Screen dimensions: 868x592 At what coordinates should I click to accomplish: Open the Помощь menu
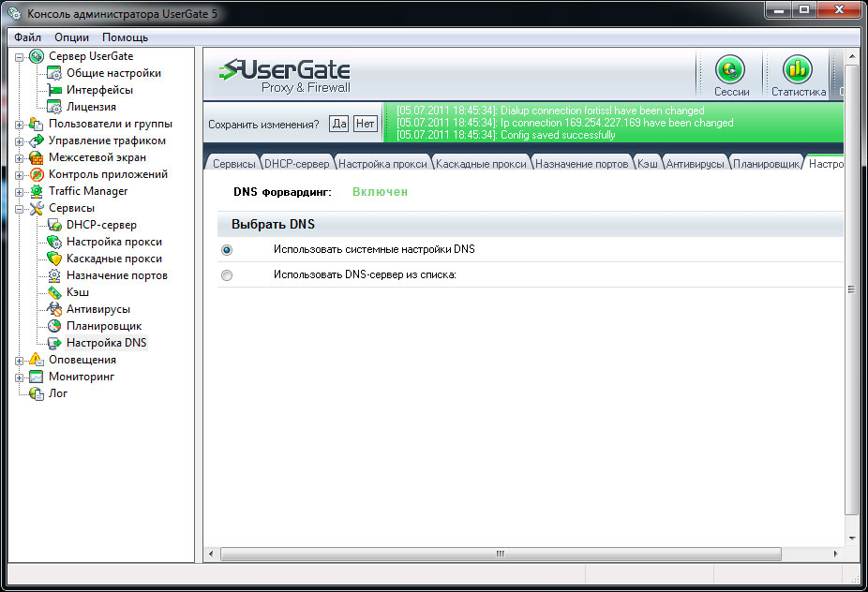click(125, 37)
